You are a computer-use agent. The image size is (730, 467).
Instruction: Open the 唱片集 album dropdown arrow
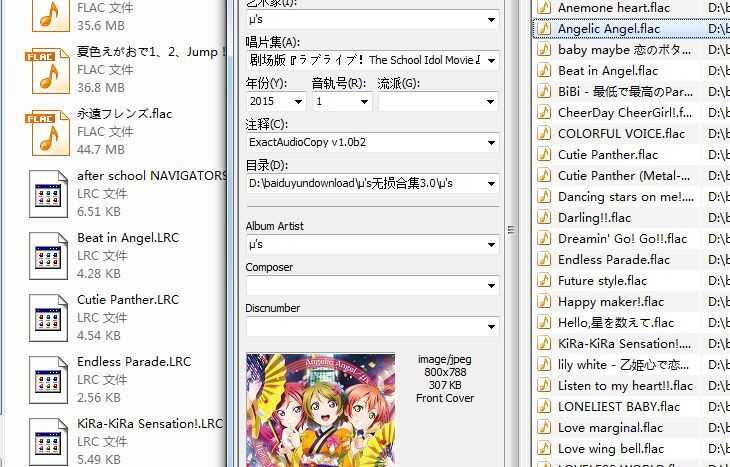[x=491, y=61]
